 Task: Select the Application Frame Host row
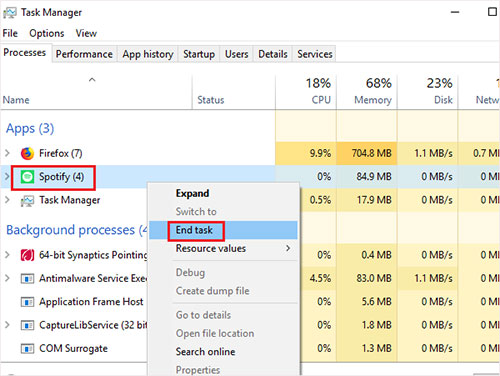(91, 302)
